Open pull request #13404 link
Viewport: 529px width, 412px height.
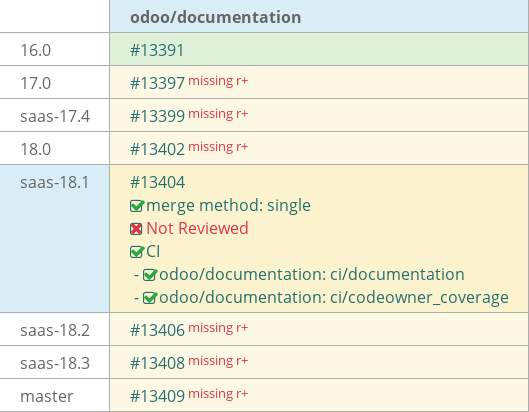tap(157, 182)
